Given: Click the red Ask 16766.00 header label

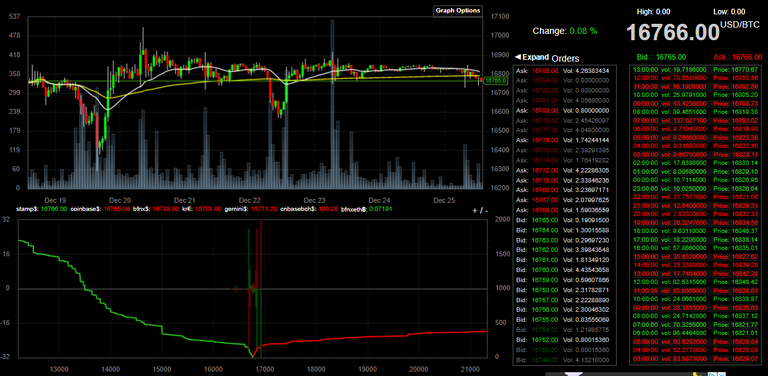Looking at the screenshot, I should (738, 57).
